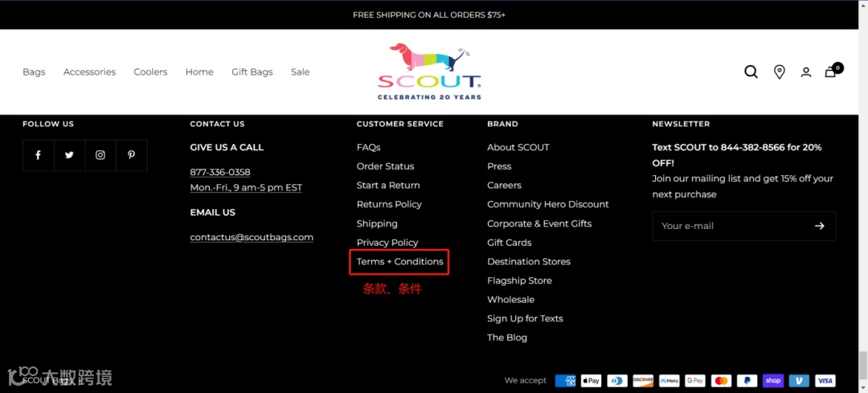This screenshot has width=868, height=393.
Task: Open the Privacy Policy link
Action: click(x=387, y=243)
